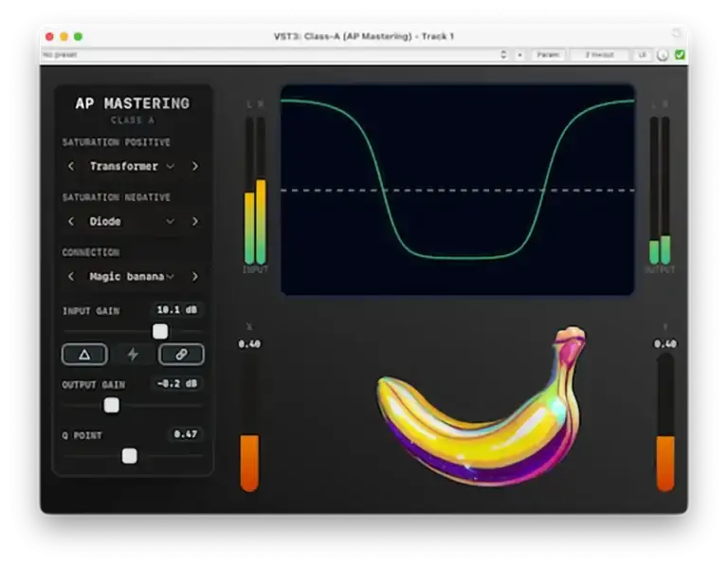Click the Input Gain 10.1 dB value
The image size is (728, 567).
[177, 310]
